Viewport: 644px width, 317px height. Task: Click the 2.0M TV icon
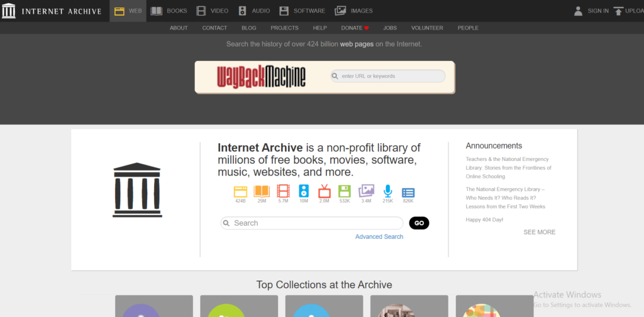coord(325,191)
